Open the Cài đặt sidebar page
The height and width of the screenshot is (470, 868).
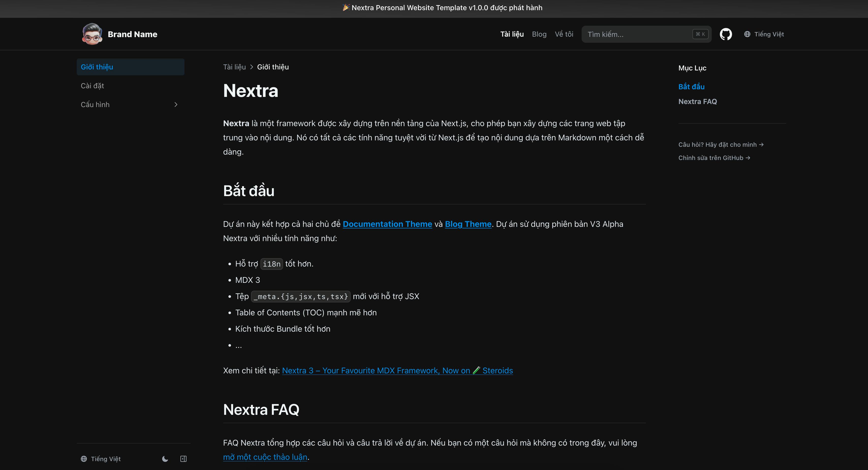coord(130,86)
